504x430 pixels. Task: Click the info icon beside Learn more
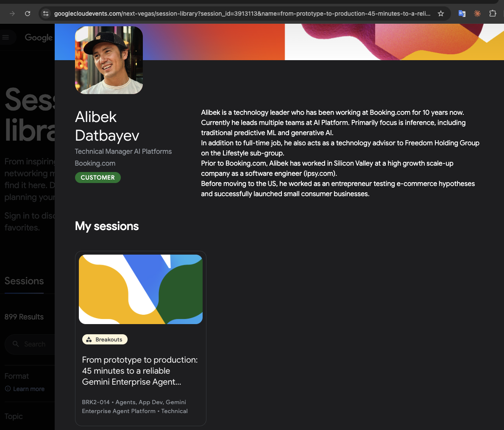[x=8, y=388]
